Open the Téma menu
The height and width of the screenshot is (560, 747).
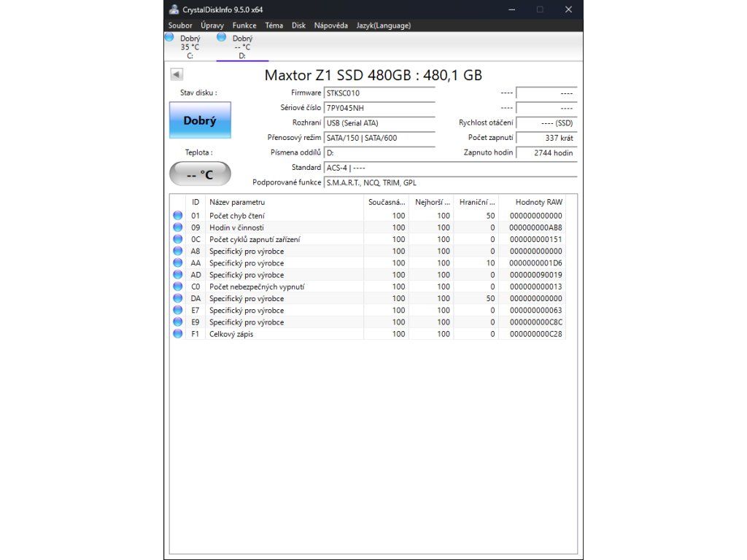pos(274,26)
